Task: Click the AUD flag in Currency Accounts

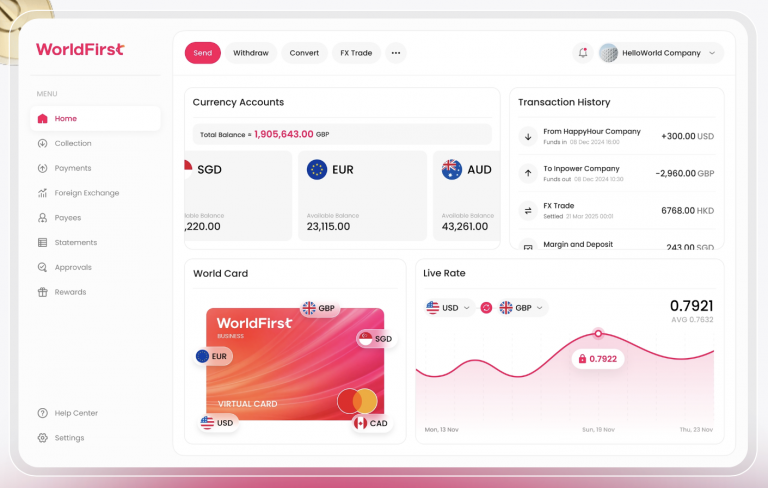Action: [452, 170]
